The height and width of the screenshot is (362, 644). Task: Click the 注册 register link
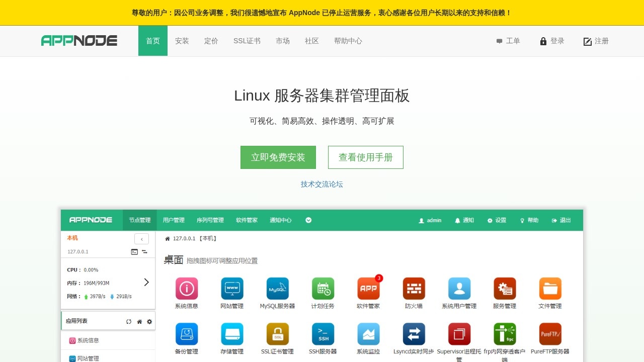pyautogui.click(x=596, y=41)
